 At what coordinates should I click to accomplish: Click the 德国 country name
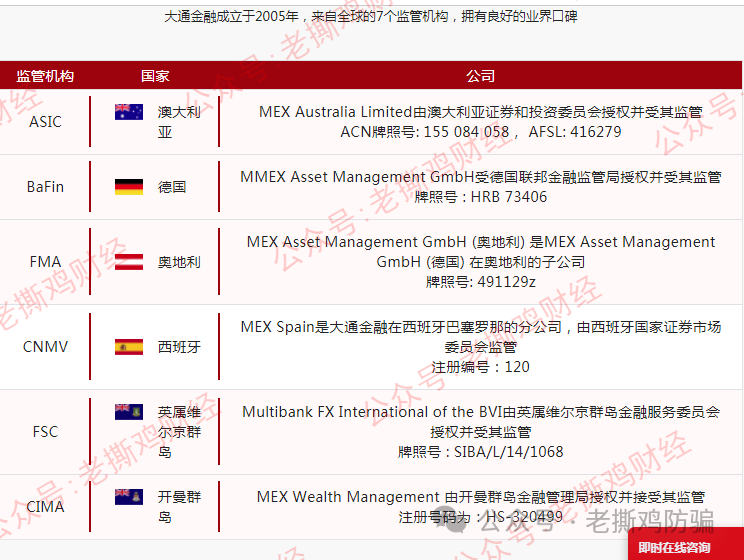[x=172, y=187]
